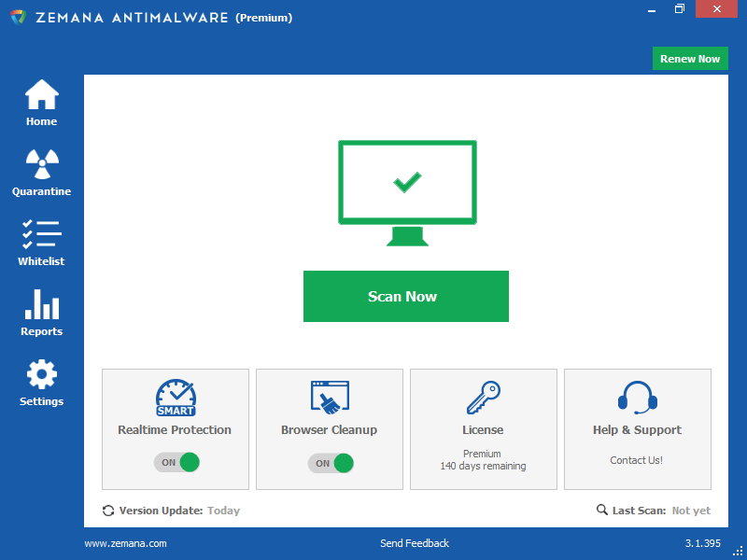Image resolution: width=747 pixels, height=560 pixels.
Task: Click Contact Us! in Help & Support
Action: click(x=637, y=460)
